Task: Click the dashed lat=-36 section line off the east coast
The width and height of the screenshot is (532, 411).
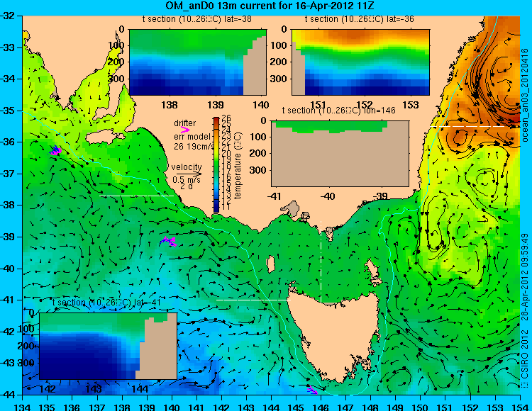Action: (x=474, y=127)
